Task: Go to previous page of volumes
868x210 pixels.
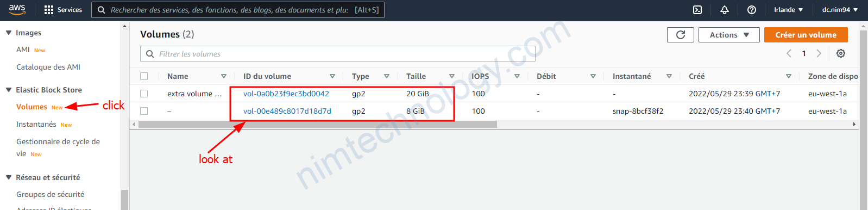Action: [789, 53]
